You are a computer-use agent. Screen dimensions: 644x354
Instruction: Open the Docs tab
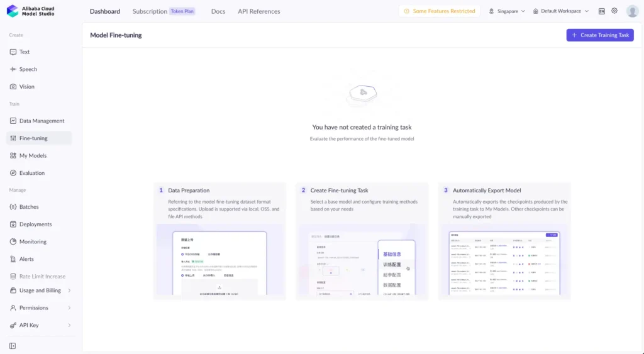pyautogui.click(x=218, y=11)
